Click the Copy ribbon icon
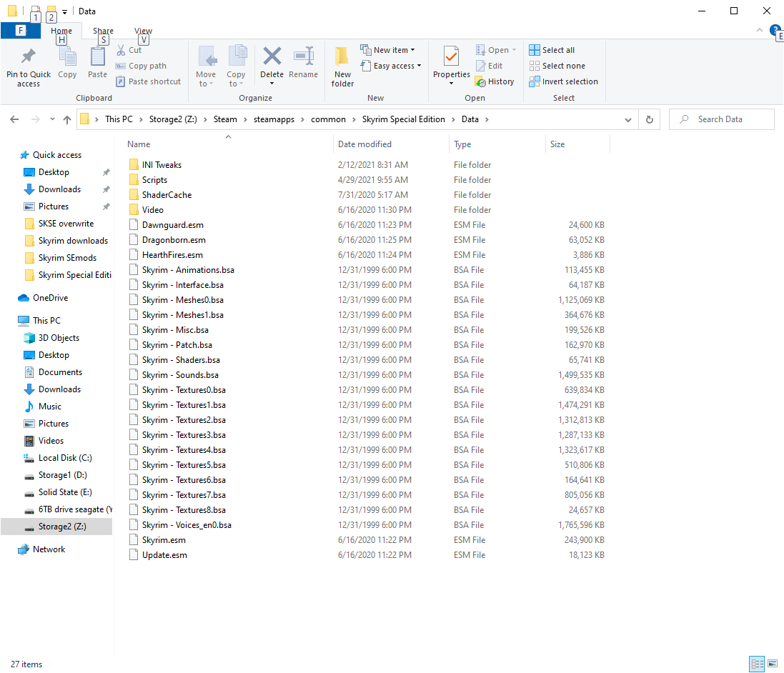The height and width of the screenshot is (673, 784). click(67, 57)
